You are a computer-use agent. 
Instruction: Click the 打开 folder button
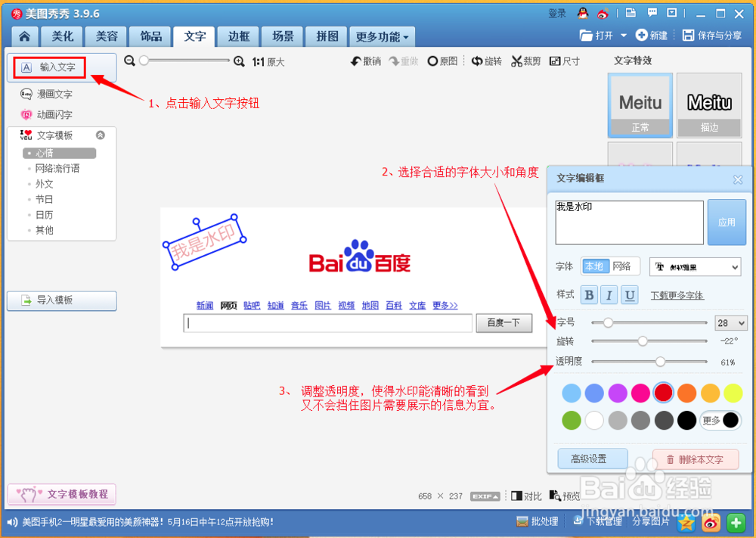click(x=597, y=36)
